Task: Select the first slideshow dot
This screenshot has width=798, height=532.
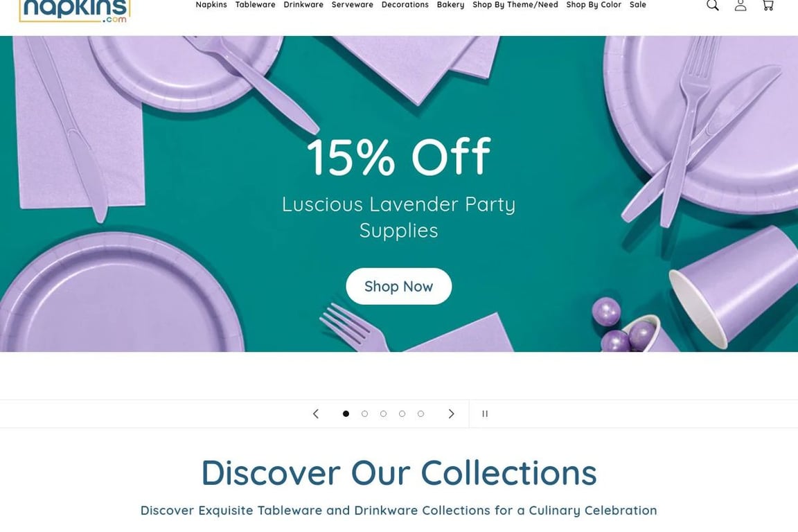Action: point(346,414)
